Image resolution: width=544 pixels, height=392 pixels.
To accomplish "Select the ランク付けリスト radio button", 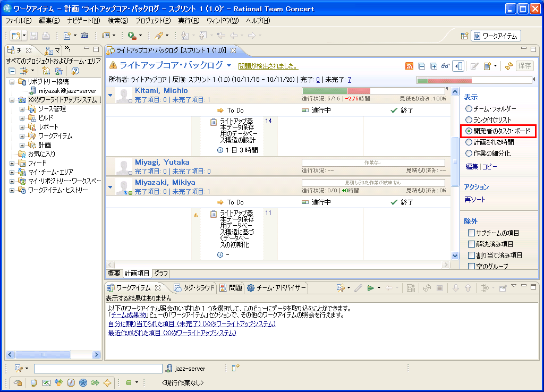I will 469,120.
